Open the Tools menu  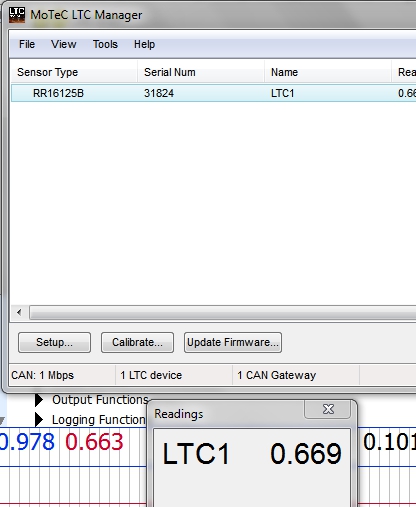tap(105, 44)
